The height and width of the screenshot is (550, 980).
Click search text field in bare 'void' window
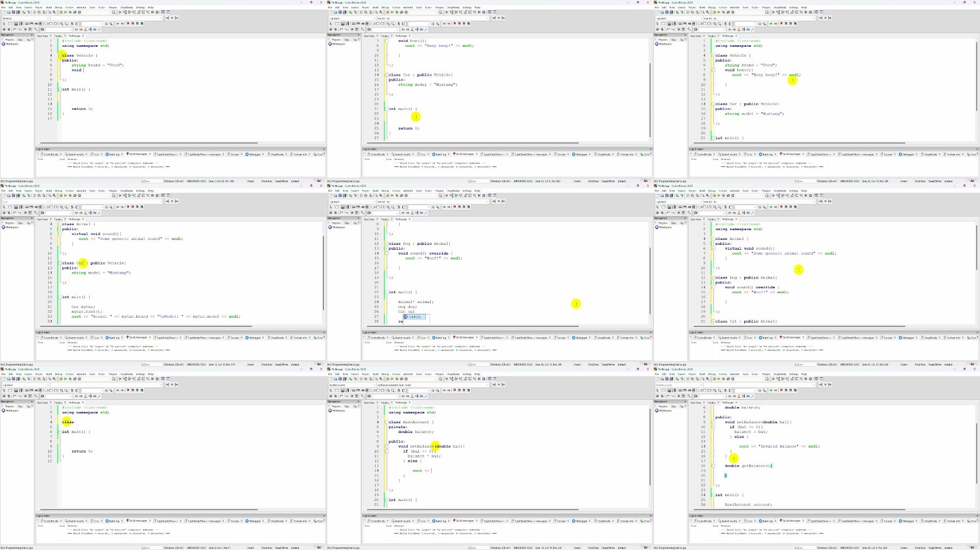(93, 23)
